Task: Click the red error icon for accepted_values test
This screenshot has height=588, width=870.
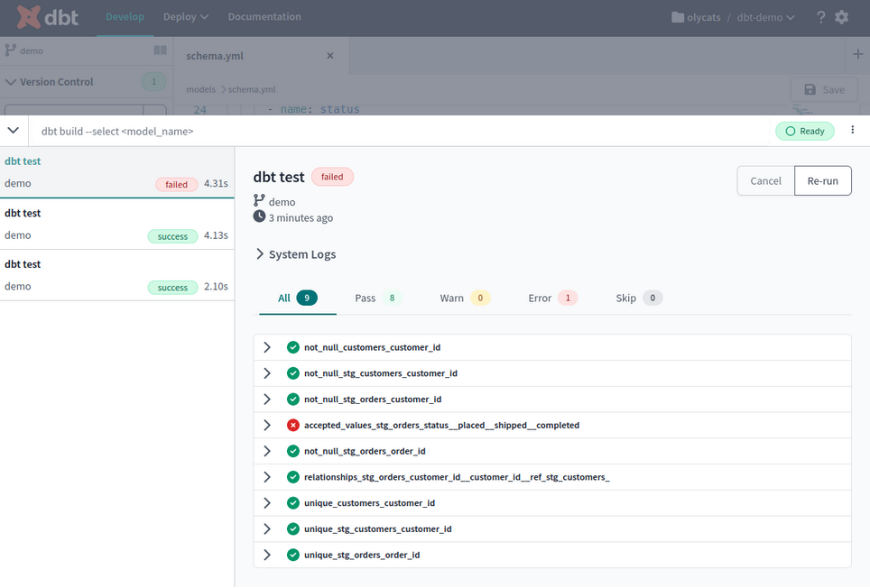Action: click(293, 425)
